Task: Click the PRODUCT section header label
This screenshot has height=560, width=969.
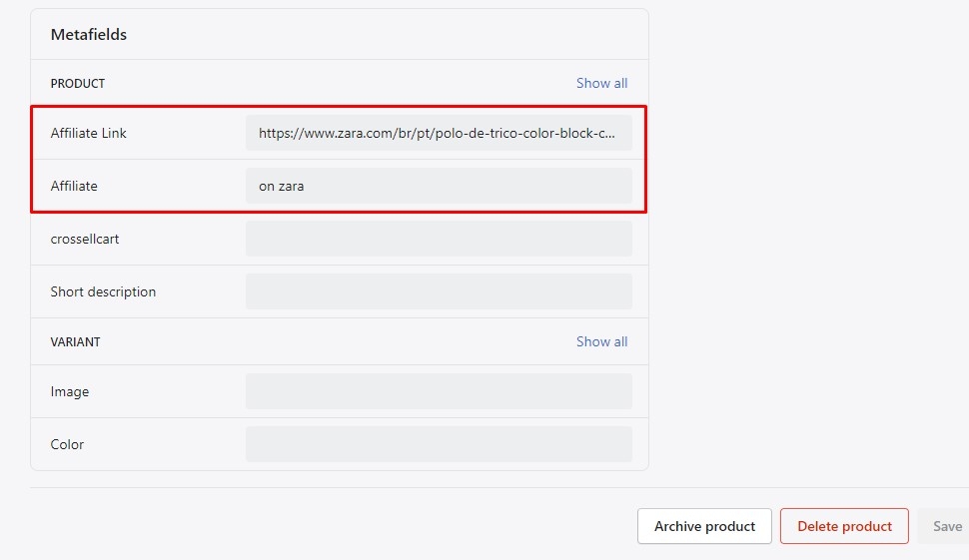Action: click(78, 84)
